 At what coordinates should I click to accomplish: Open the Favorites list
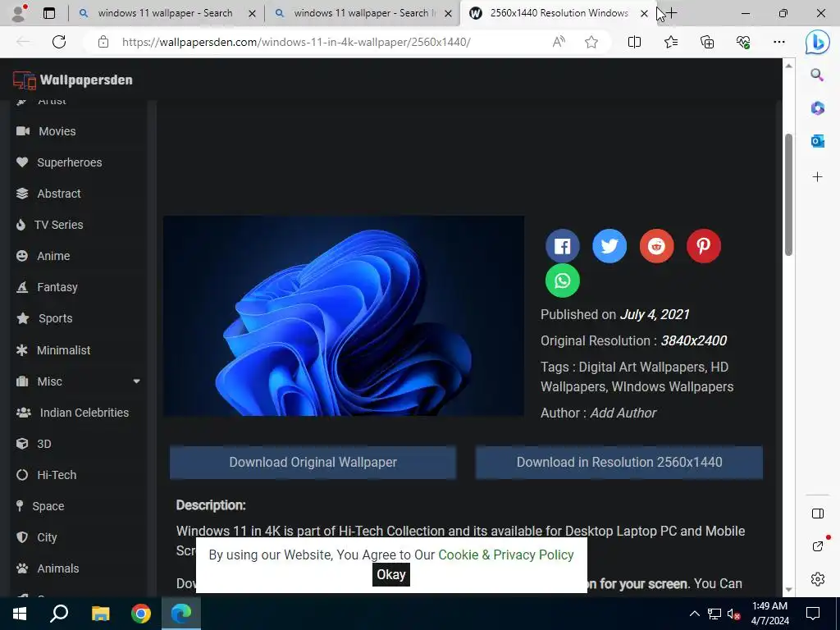tap(671, 42)
